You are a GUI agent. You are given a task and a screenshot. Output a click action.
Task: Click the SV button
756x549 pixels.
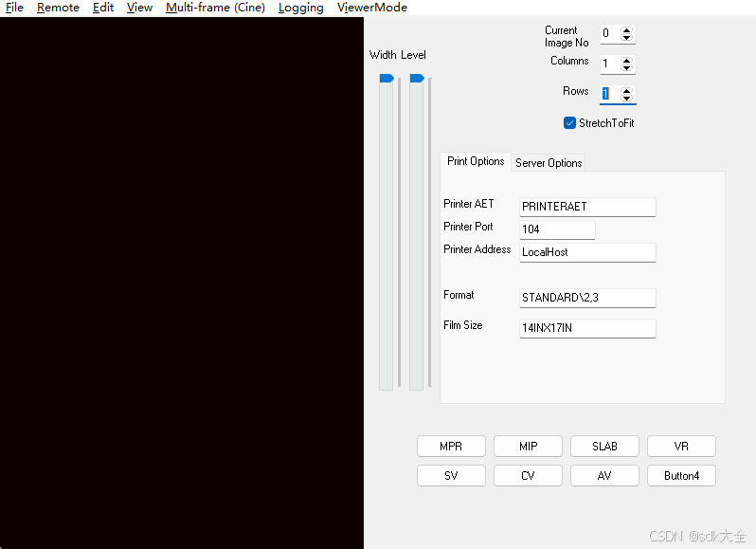click(x=451, y=476)
